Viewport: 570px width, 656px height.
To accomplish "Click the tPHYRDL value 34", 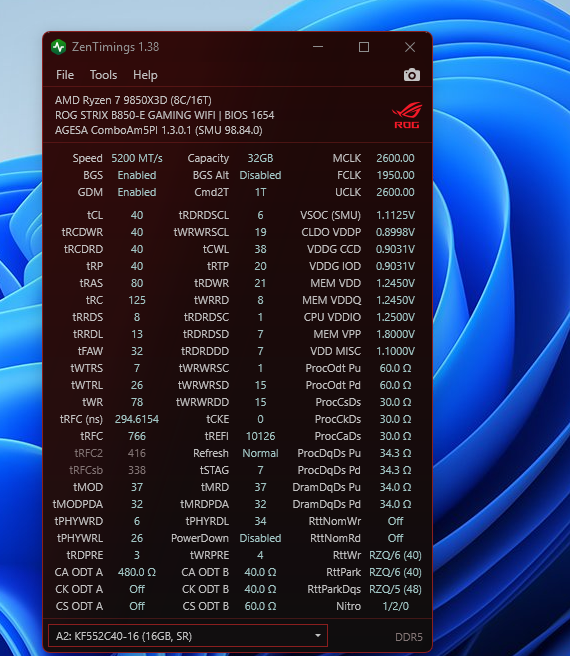I will coord(260,521).
